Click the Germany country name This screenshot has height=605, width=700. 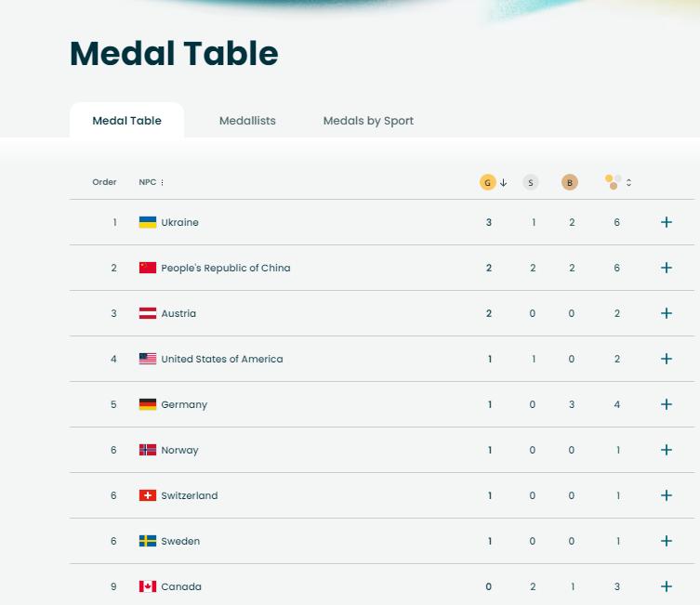[184, 404]
